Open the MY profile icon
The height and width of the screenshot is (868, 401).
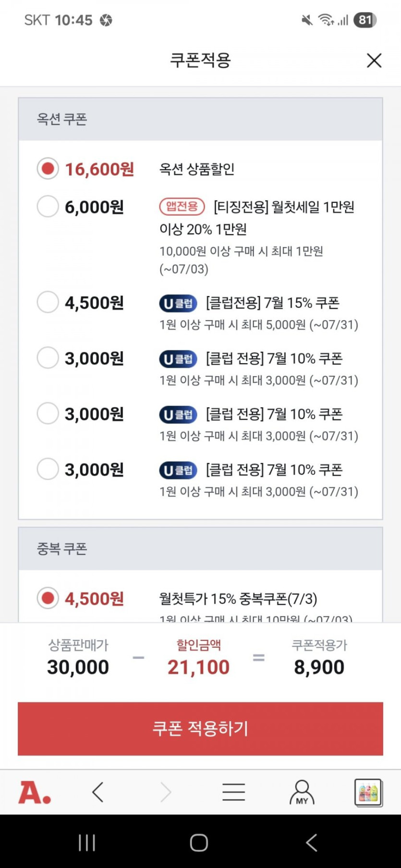coord(302,792)
